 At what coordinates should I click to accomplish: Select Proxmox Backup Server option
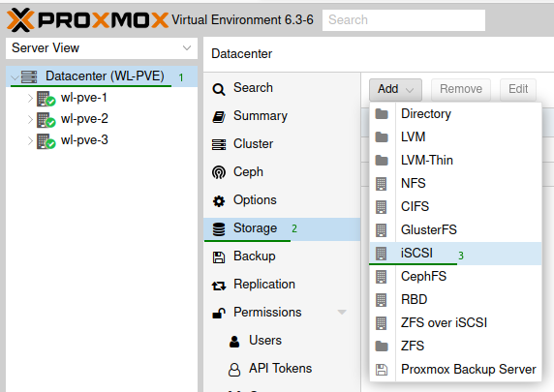(x=455, y=370)
